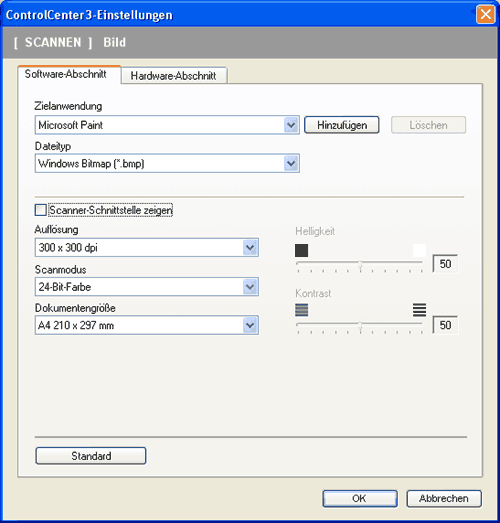Click the Helligkeit value field showing 50

coord(445,264)
